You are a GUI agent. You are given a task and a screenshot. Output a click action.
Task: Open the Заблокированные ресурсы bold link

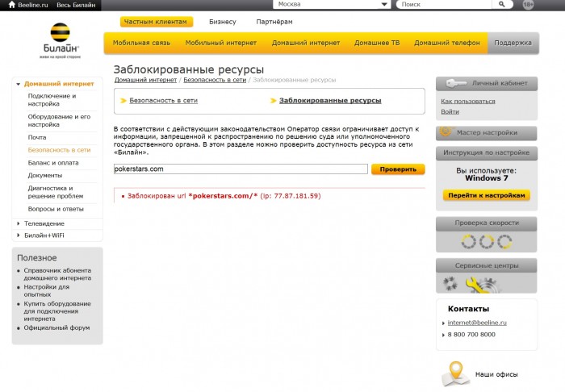(330, 101)
